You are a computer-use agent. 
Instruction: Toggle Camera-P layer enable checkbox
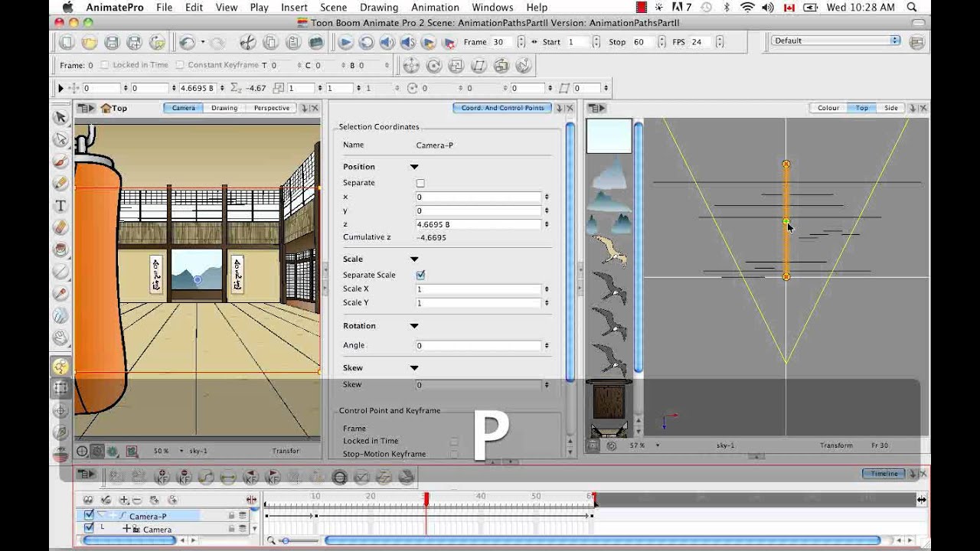89,515
